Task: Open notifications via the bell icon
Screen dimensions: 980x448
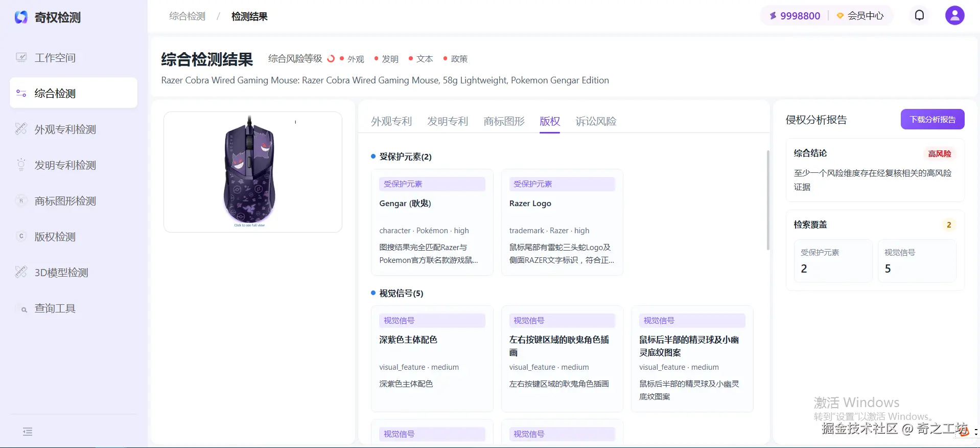Action: tap(919, 15)
